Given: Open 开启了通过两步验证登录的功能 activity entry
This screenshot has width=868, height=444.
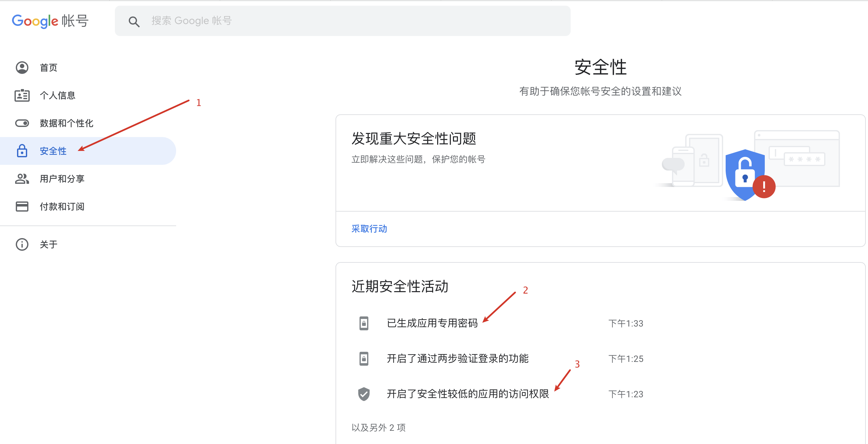Looking at the screenshot, I should click(x=457, y=358).
